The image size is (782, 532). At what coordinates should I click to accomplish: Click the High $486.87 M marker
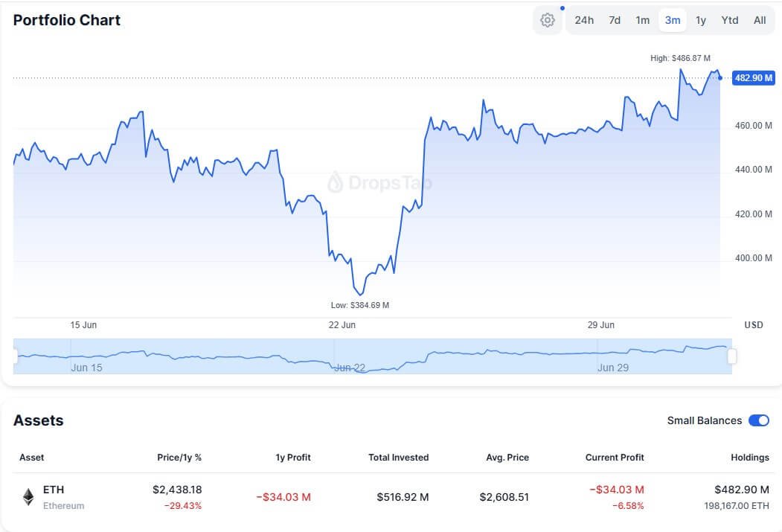tap(680, 57)
